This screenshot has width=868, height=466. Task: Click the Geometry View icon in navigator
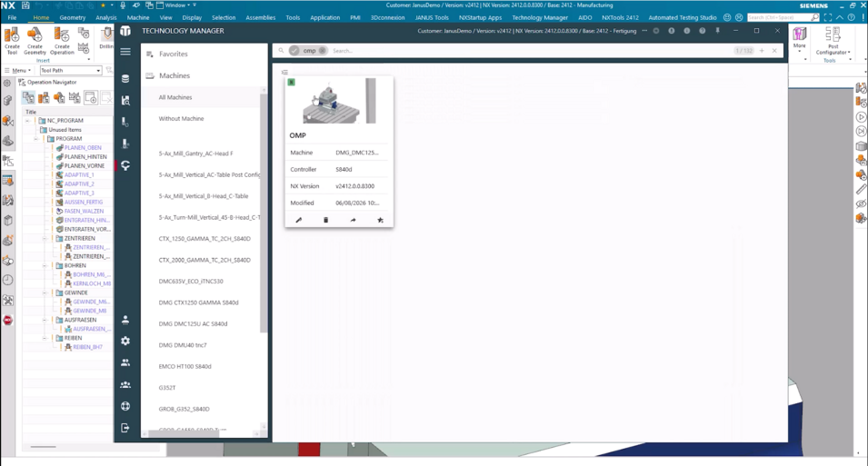59,98
